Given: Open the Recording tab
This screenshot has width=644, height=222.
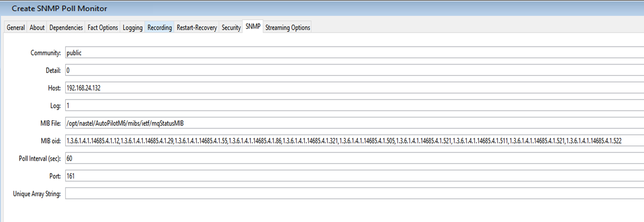Looking at the screenshot, I should 160,27.
